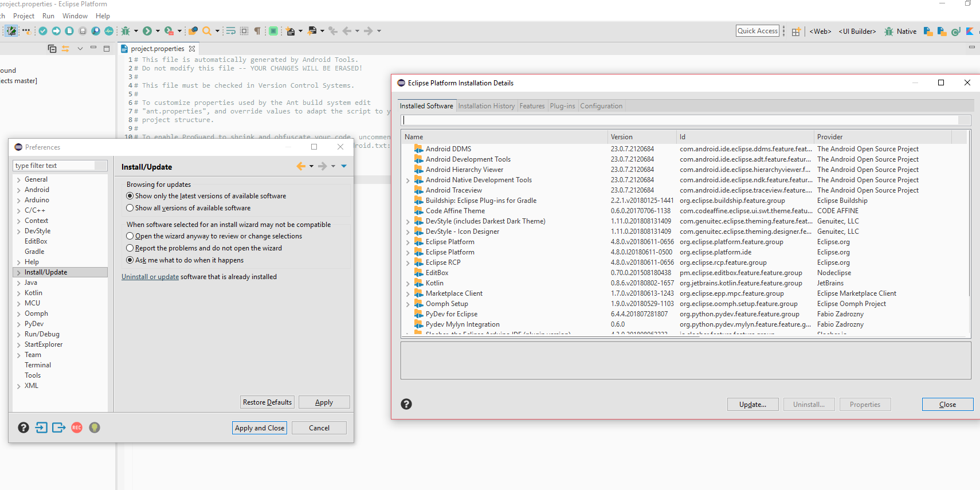The width and height of the screenshot is (980, 490).
Task: Expand the General preferences node
Action: (x=19, y=179)
